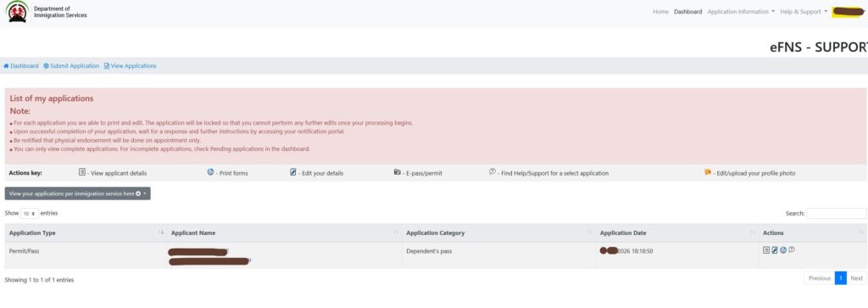Click Edit your details icon in Actions key

pos(292,172)
